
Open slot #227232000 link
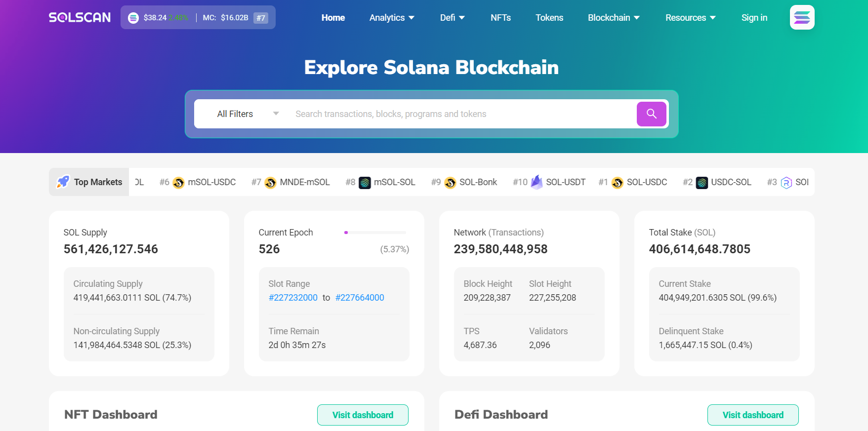(x=293, y=298)
